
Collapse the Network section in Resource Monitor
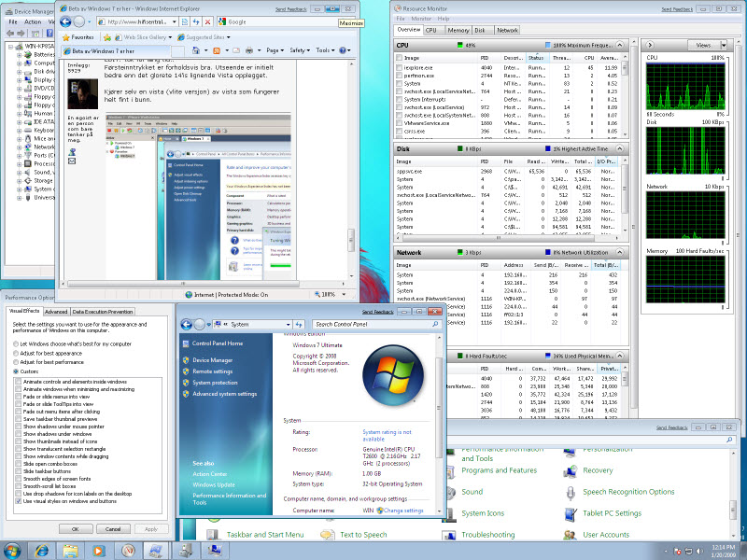619,252
